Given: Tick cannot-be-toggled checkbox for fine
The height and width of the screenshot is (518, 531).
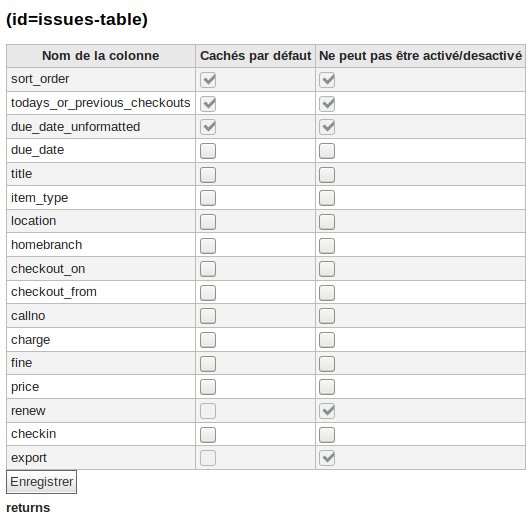Looking at the screenshot, I should coord(327,364).
